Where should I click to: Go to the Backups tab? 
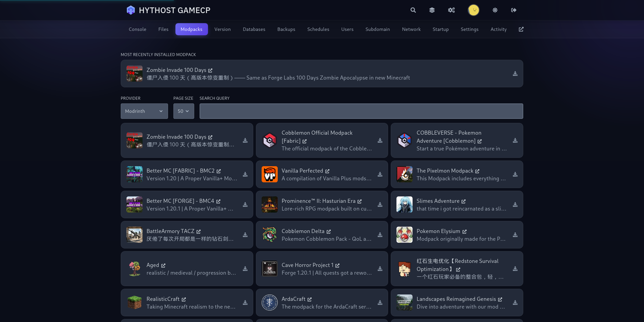(286, 29)
